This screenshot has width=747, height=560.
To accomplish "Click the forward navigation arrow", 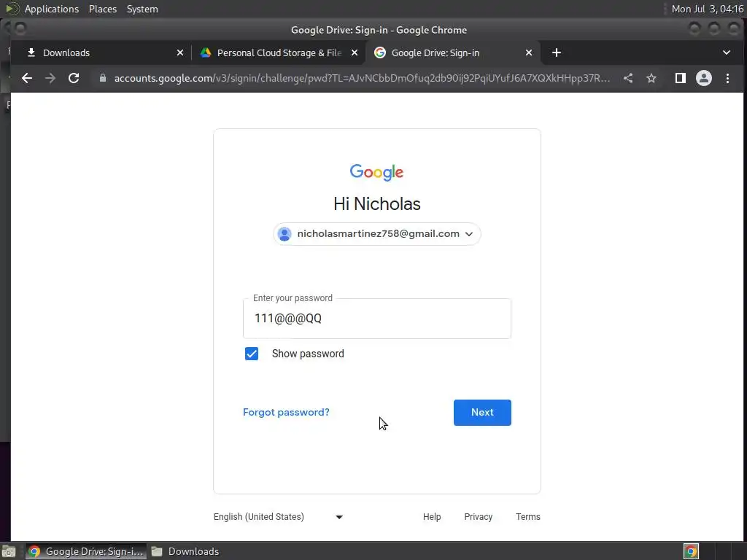I will click(50, 78).
